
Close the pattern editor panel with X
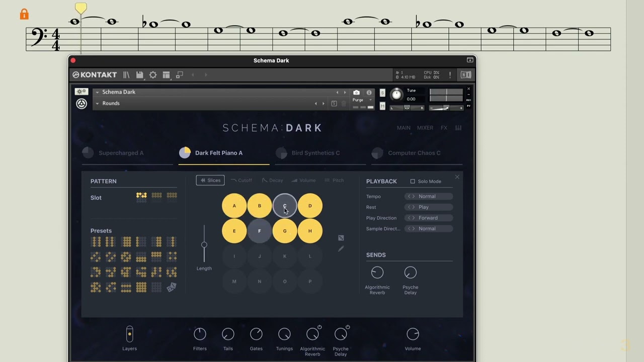coord(457,177)
